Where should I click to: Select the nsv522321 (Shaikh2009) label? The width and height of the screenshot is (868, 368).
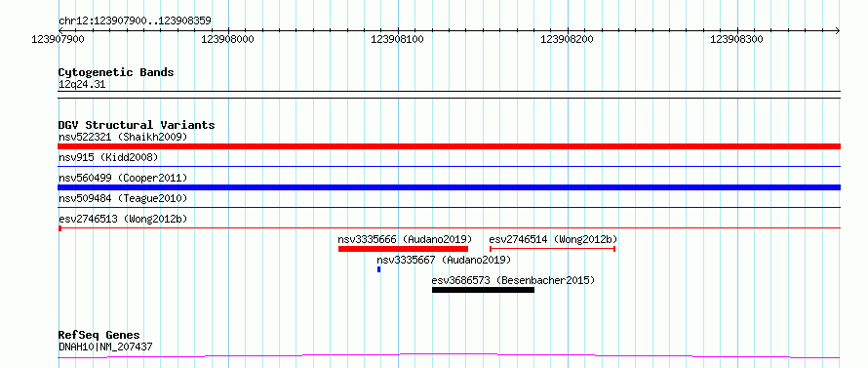[x=123, y=137]
